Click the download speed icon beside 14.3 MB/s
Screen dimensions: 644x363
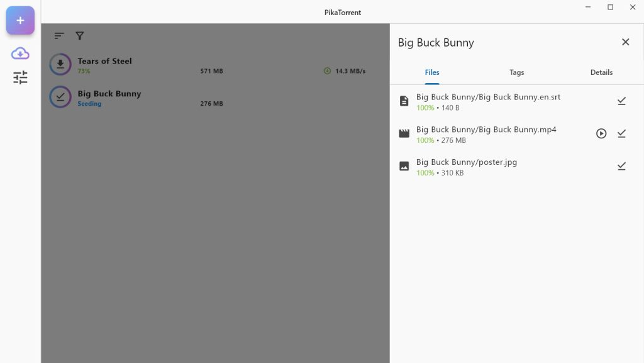[327, 71]
